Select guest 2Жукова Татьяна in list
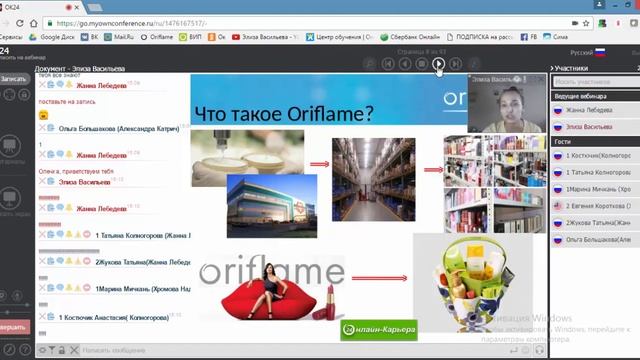Image resolution: width=640 pixels, height=360 pixels. pos(595,223)
